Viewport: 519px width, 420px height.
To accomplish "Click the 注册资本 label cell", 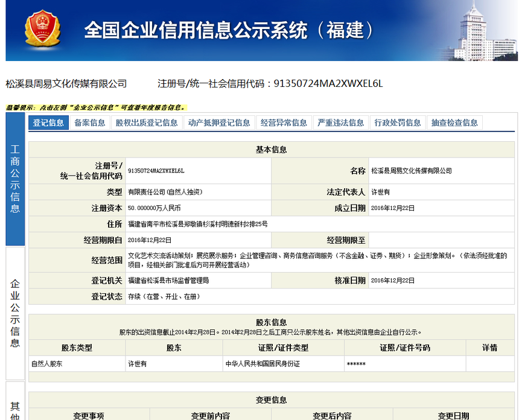I will tap(77, 208).
